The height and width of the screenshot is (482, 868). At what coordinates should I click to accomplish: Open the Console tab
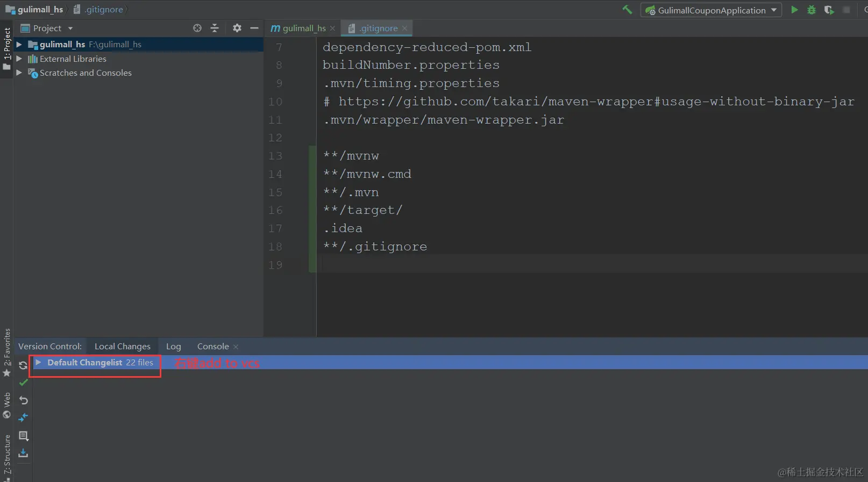[x=213, y=347]
